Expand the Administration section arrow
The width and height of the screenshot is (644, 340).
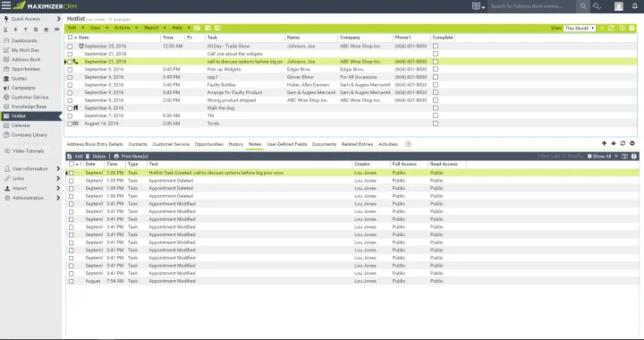58,198
